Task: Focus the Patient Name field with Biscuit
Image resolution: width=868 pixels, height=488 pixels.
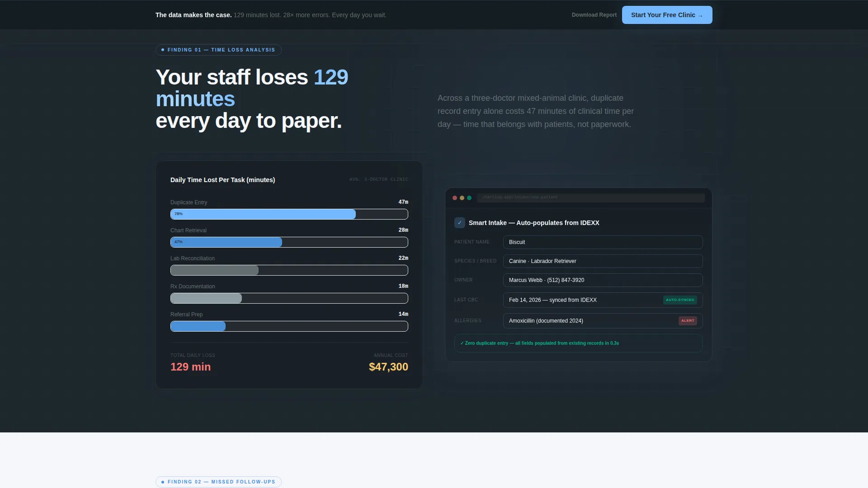Action: [603, 242]
